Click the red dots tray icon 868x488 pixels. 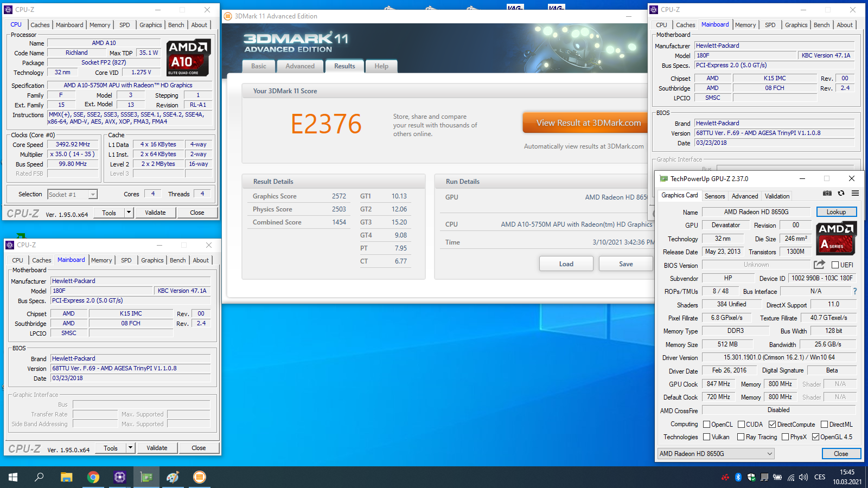point(725,477)
